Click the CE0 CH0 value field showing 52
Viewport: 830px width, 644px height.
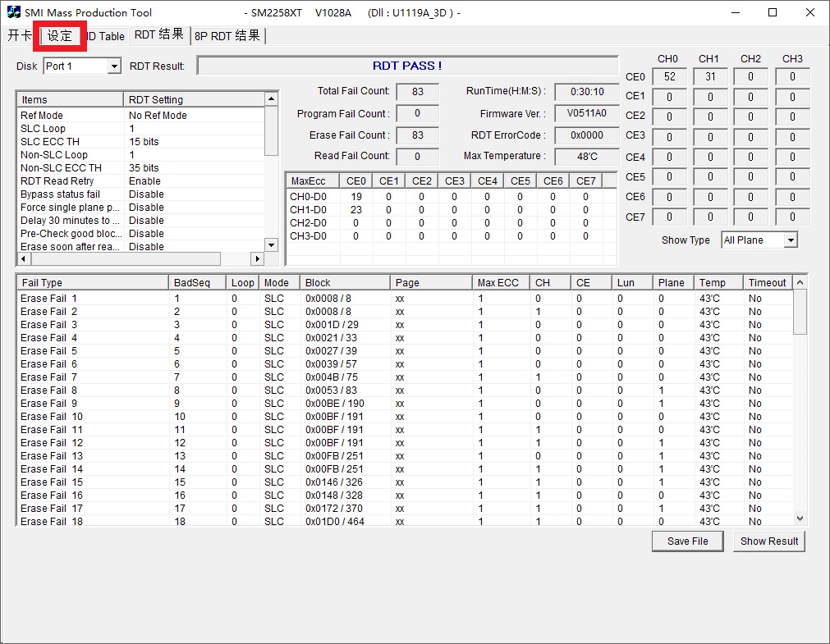click(669, 77)
